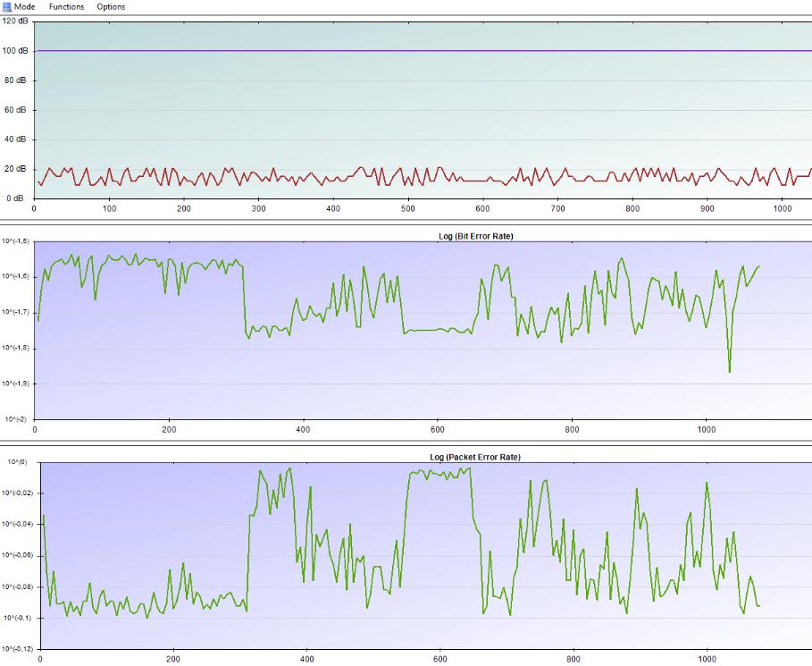The image size is (812, 666).
Task: Click the 10^(-0,12) packet error axis label
Action: 17,649
